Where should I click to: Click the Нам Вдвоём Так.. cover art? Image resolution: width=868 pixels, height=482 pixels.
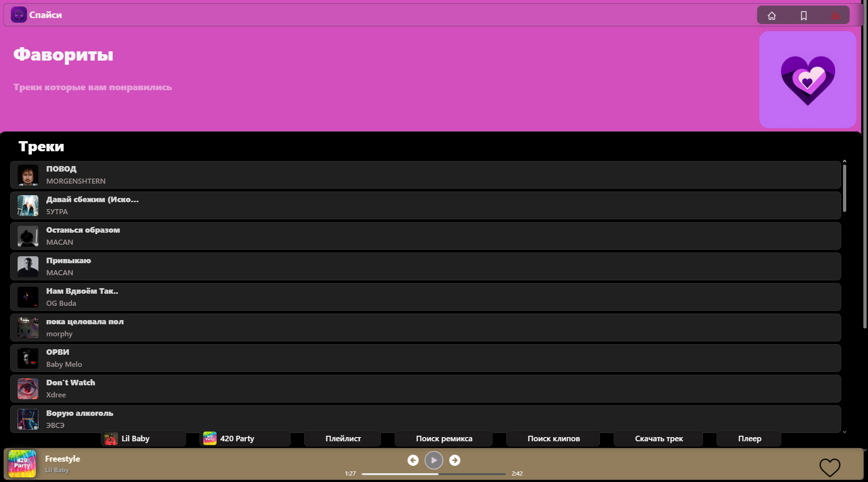(x=28, y=297)
